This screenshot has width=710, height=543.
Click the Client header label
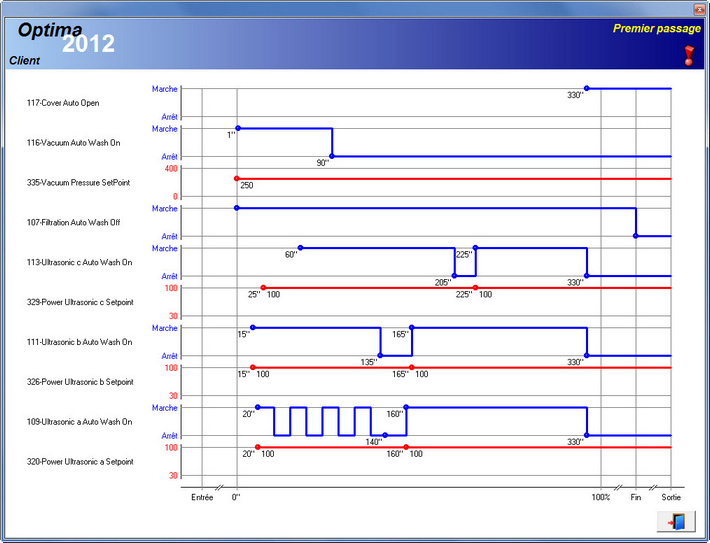tap(24, 61)
